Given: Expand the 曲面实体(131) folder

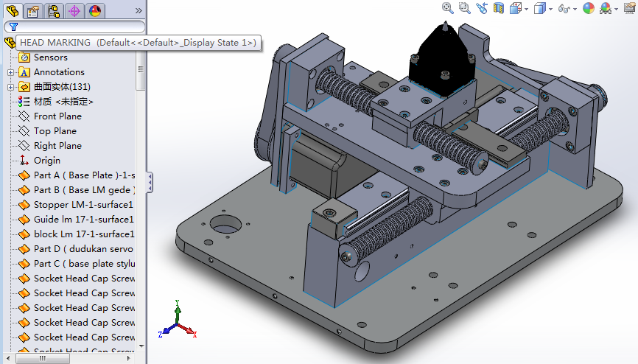Looking at the screenshot, I should pos(10,87).
